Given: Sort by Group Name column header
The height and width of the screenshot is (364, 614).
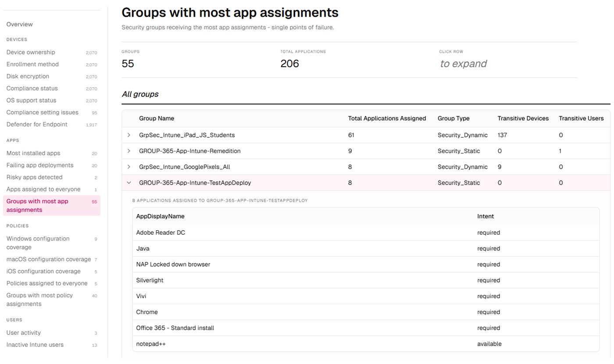Looking at the screenshot, I should [x=157, y=118].
